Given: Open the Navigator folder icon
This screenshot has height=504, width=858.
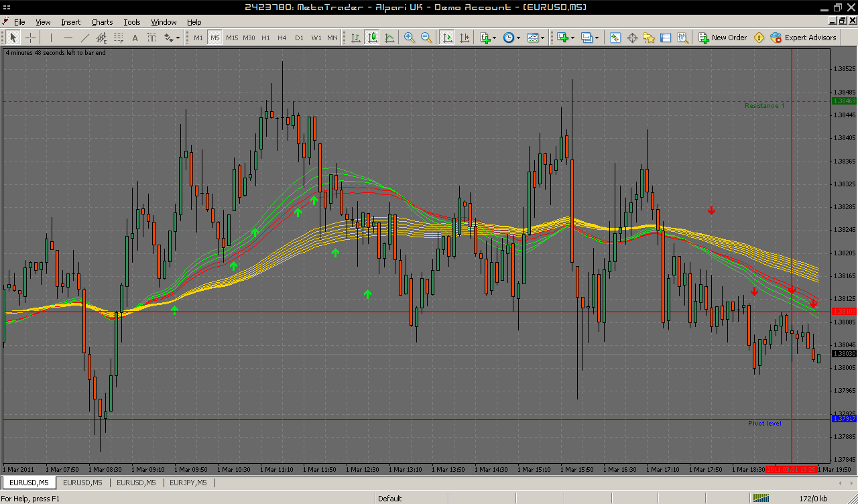Looking at the screenshot, I should click(648, 38).
